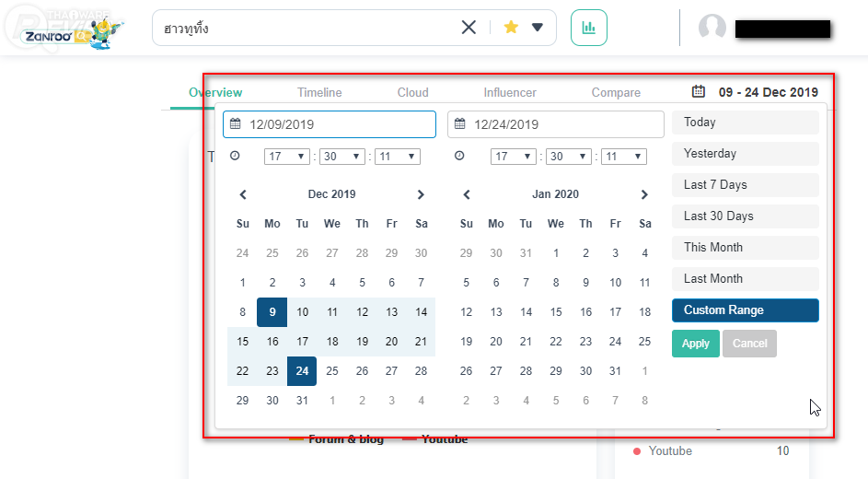This screenshot has height=479, width=868.
Task: Choose Last 7 Days preset
Action: [745, 185]
